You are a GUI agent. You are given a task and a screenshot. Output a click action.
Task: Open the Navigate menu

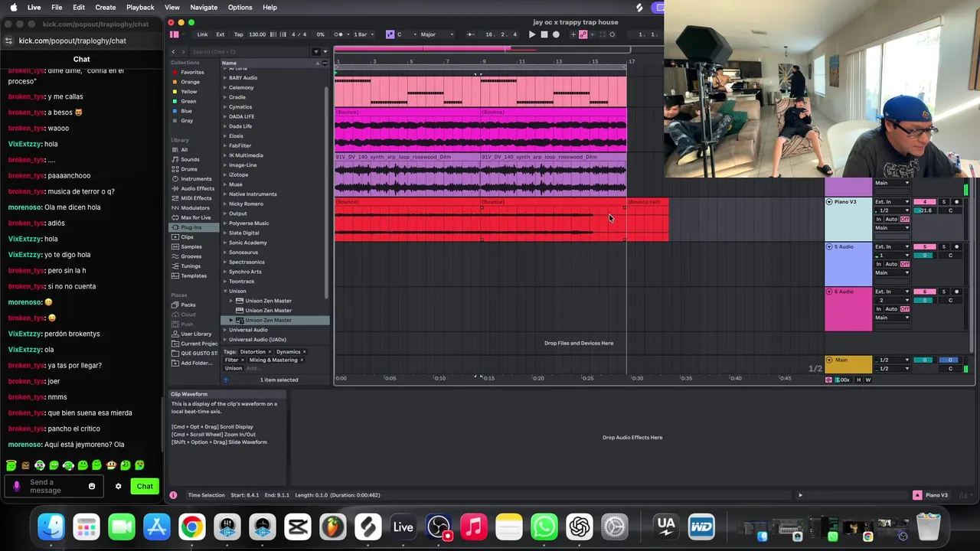(x=204, y=7)
